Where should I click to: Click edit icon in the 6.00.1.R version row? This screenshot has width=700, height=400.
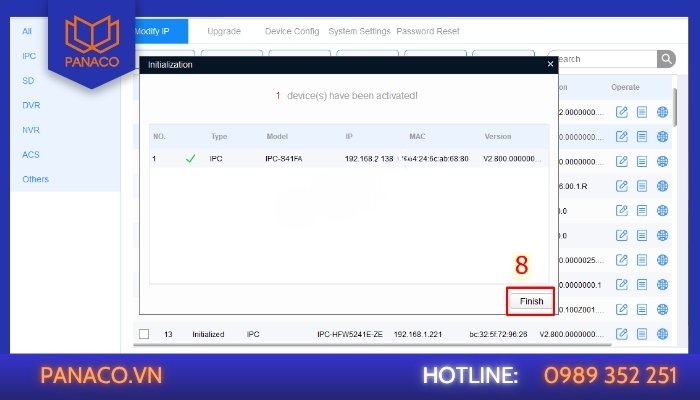(x=621, y=185)
